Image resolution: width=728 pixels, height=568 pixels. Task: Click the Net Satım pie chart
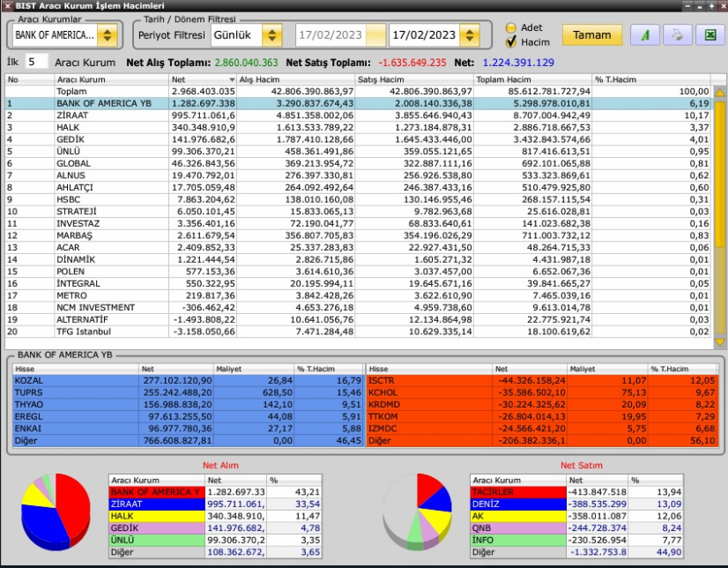tap(417, 511)
